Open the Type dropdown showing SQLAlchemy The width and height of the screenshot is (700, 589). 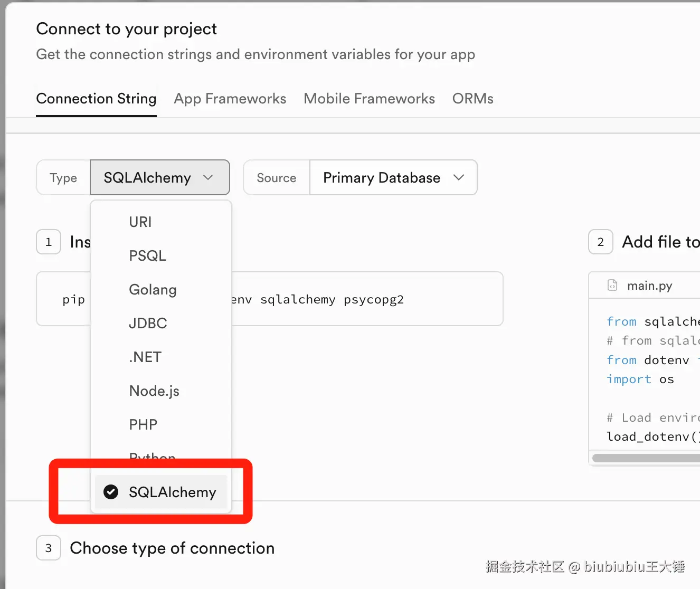159,177
